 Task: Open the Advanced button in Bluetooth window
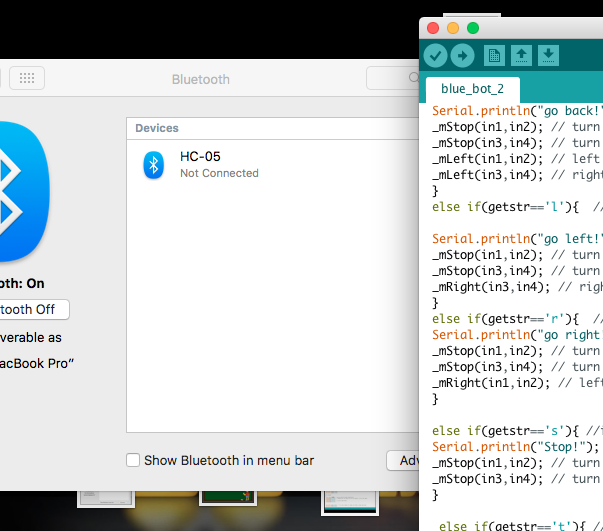coord(403,460)
